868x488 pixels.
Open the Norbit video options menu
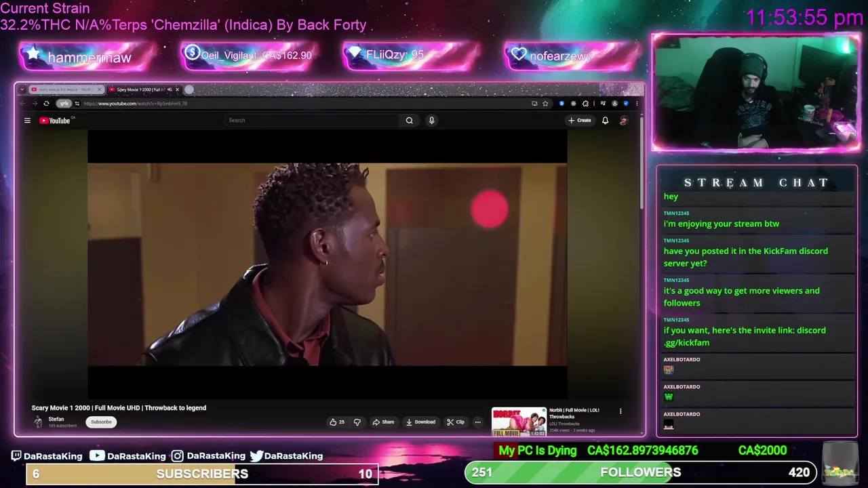point(620,411)
